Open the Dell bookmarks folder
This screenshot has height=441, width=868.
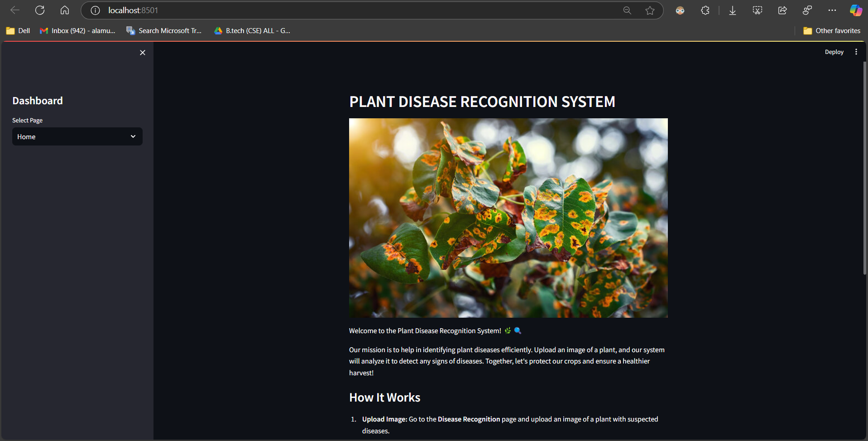coord(18,31)
